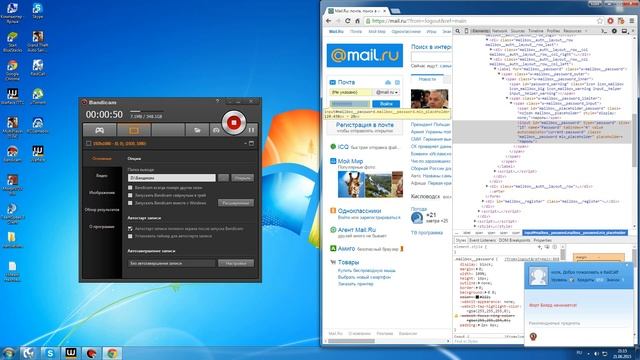Click the giraffe photo thumbnail
Image resolution: width=640 pixels, height=360 pixels.
point(351,184)
